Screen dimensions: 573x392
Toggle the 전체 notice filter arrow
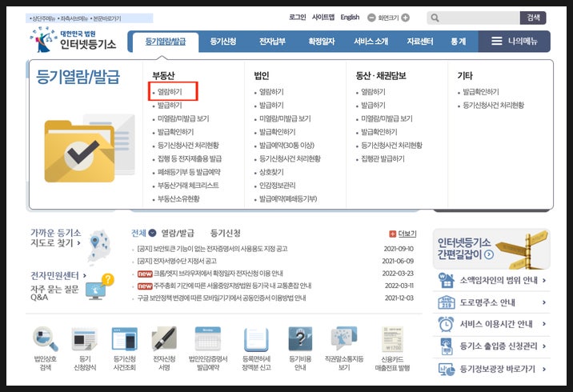coord(152,233)
